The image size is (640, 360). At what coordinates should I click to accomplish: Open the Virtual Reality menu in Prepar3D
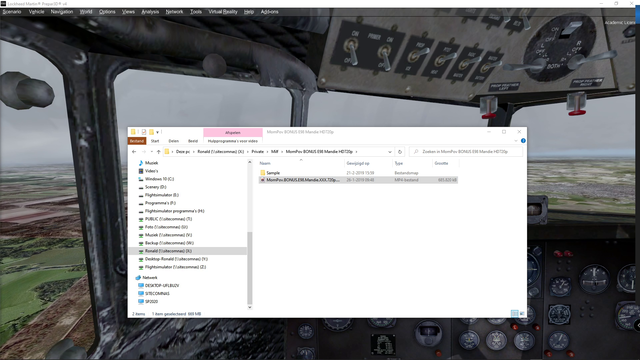223,12
